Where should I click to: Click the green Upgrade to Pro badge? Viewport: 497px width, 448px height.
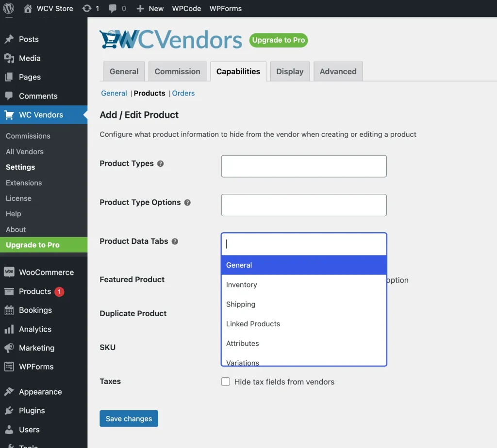coord(278,40)
